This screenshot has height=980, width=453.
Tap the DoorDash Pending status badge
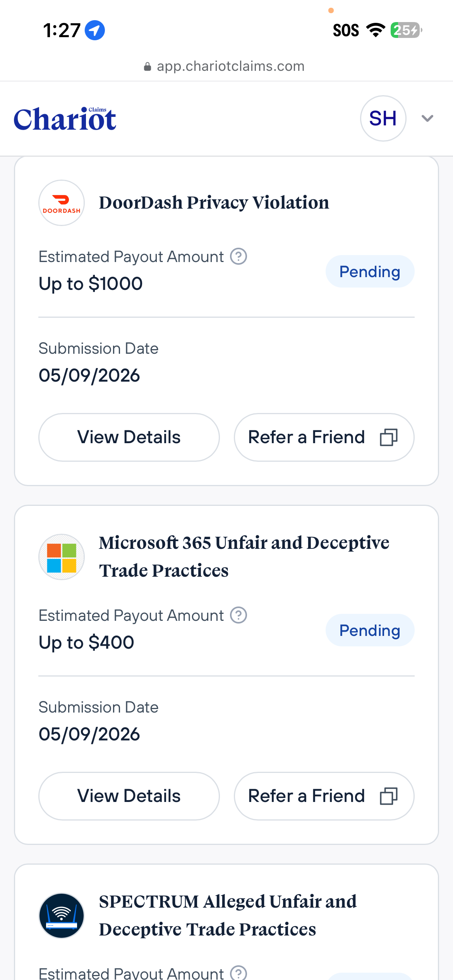[370, 271]
